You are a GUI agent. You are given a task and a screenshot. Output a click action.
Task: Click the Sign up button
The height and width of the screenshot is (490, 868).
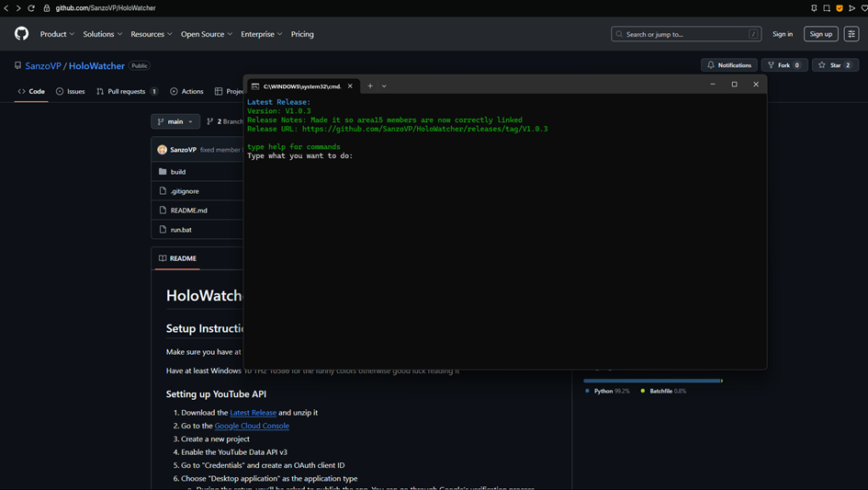(820, 34)
